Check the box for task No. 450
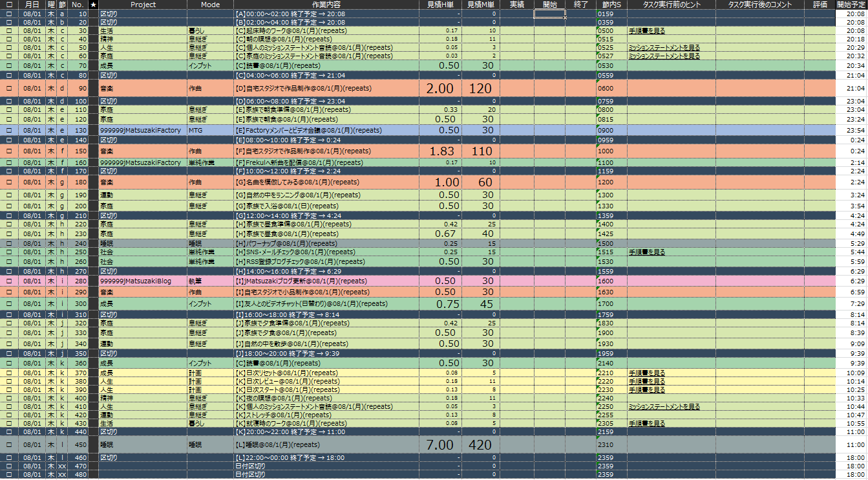Viewport: 868px width, 480px height. click(9, 444)
